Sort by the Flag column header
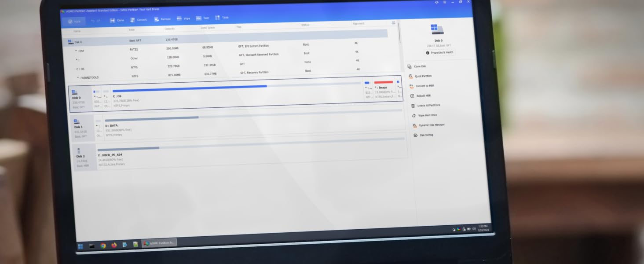The height and width of the screenshot is (264, 644). [239, 27]
